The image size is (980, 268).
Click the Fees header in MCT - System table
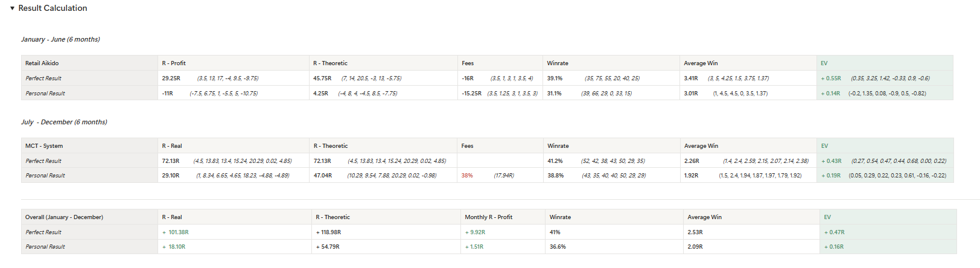500,145
